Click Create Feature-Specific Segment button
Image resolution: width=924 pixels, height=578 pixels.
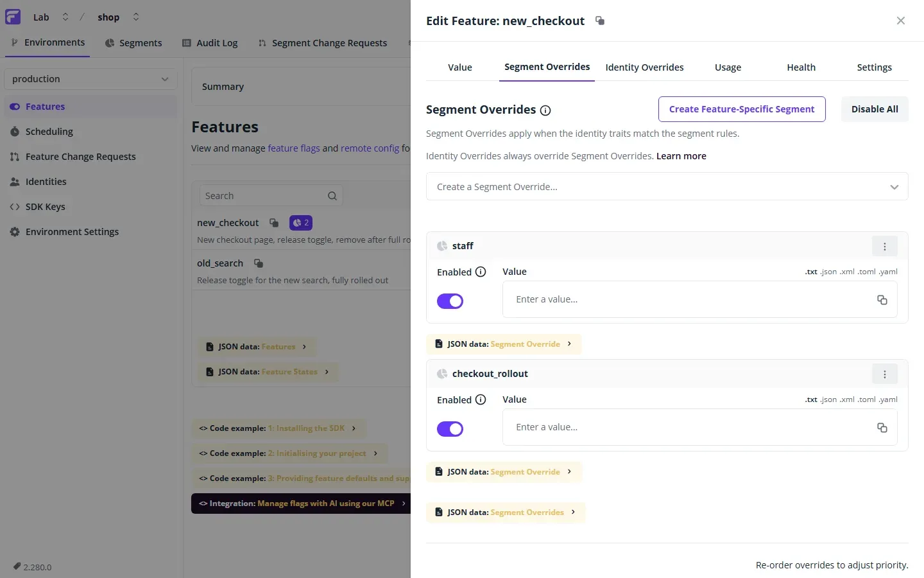(742, 109)
